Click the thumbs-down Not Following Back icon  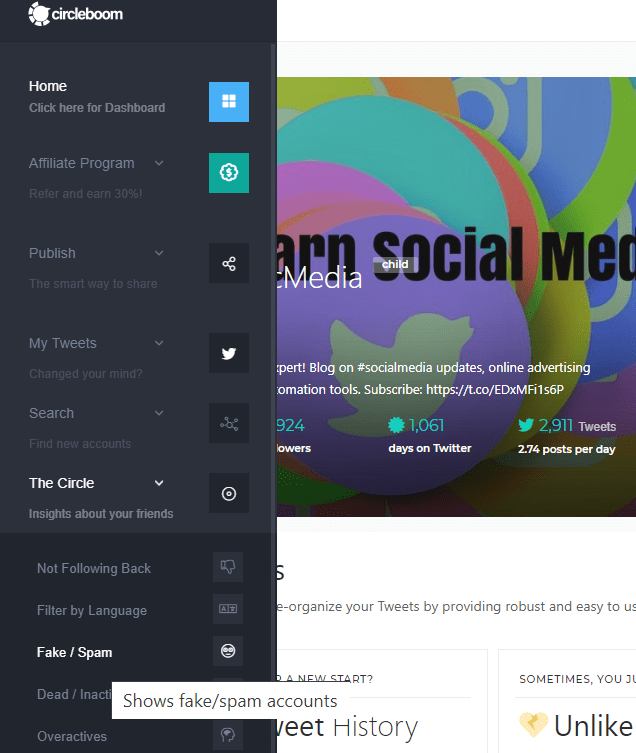228,567
